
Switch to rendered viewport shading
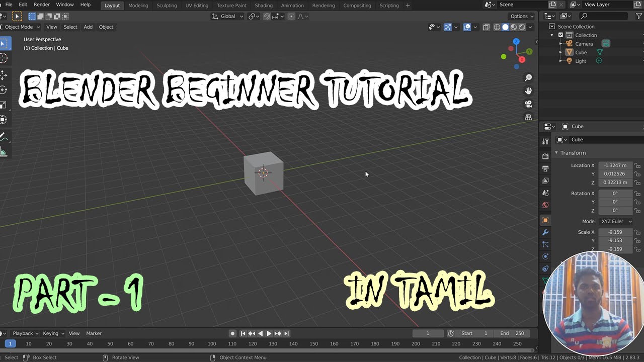point(522,27)
